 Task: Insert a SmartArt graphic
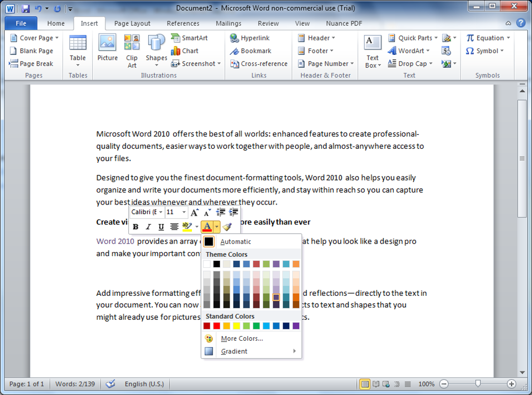189,38
